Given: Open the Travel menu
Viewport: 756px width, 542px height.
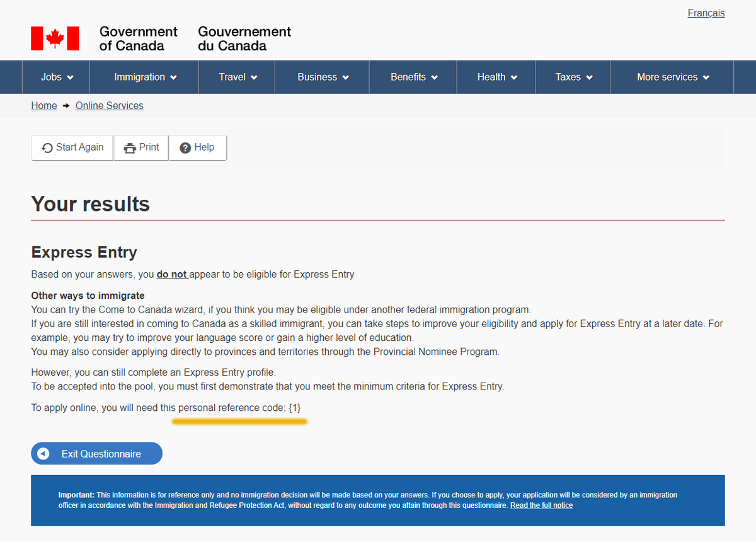Looking at the screenshot, I should 238,77.
